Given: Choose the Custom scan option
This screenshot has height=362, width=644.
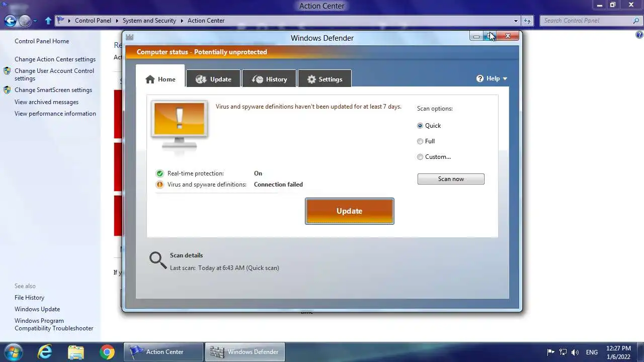Looking at the screenshot, I should [x=420, y=157].
